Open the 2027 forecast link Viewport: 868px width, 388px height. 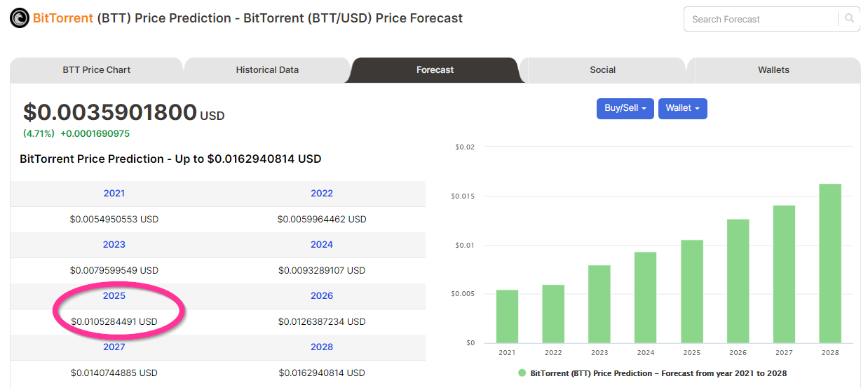coord(114,347)
